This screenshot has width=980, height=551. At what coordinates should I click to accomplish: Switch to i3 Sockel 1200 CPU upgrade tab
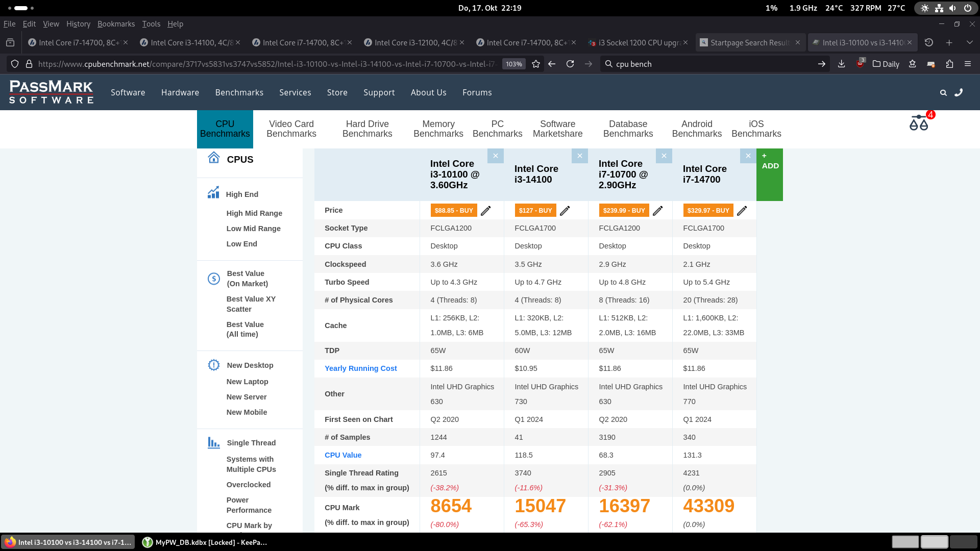638,43
